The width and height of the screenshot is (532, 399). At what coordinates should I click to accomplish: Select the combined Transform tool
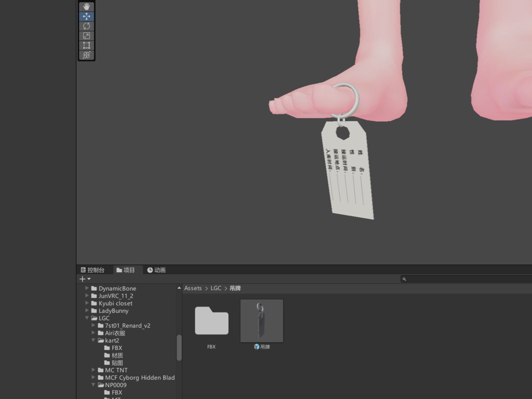[87, 55]
